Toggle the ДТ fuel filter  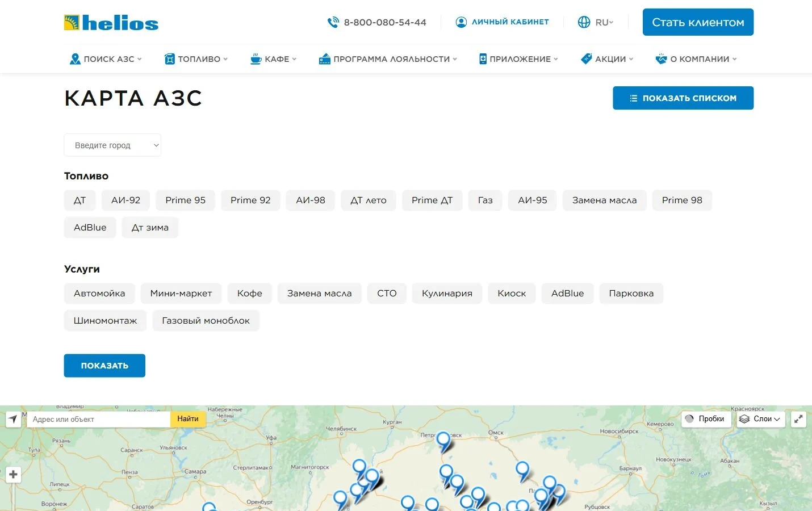(x=79, y=200)
